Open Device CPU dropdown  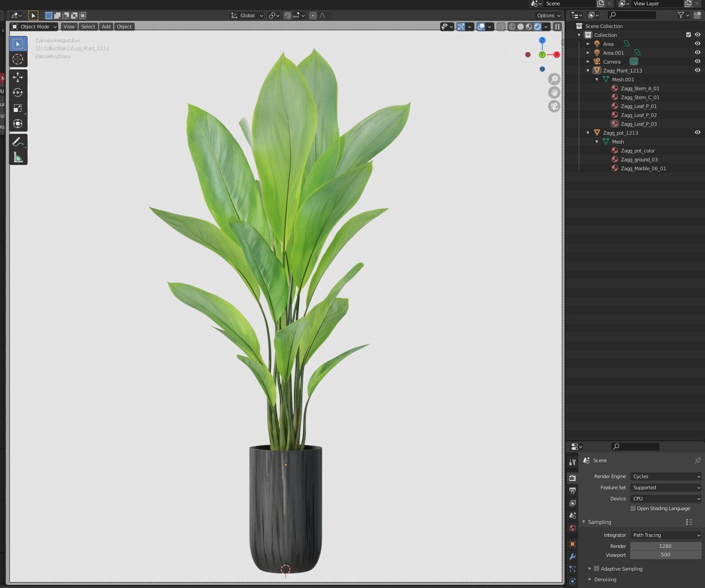[x=666, y=499]
